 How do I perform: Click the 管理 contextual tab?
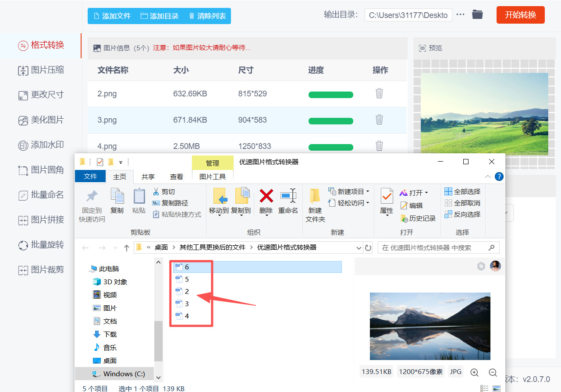[x=213, y=163]
